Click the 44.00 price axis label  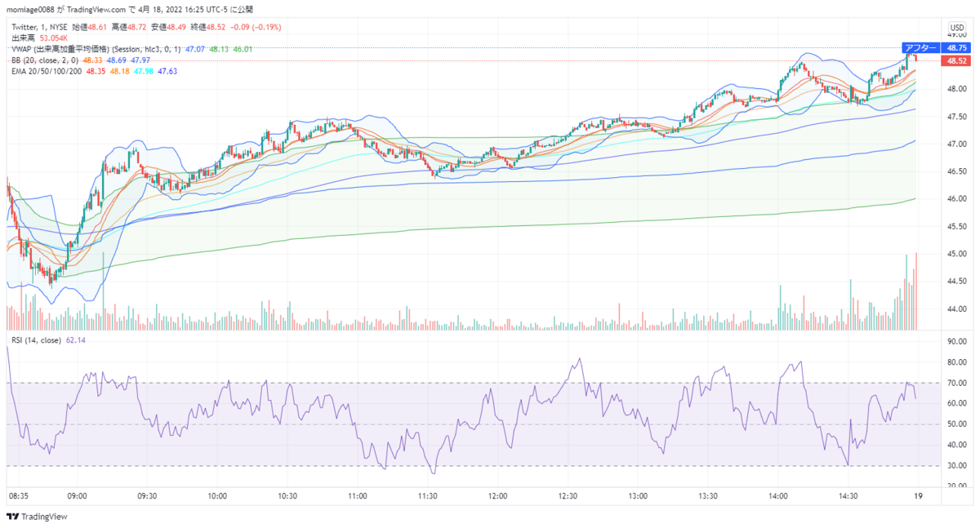coord(956,309)
